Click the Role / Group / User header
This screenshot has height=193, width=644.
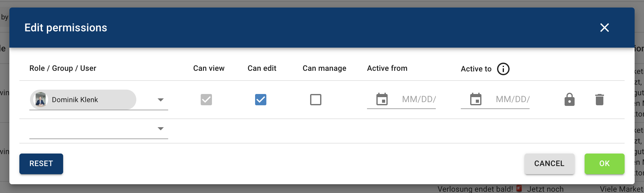63,68
